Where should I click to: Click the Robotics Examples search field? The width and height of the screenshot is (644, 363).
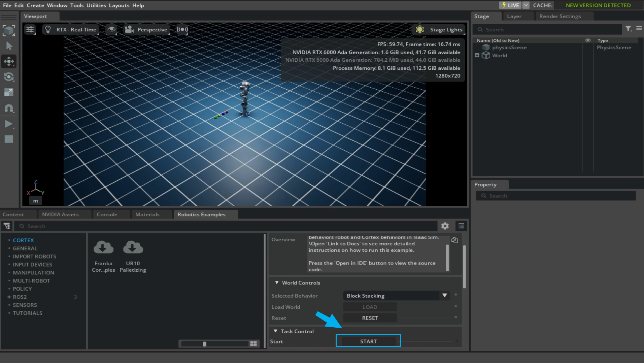pyautogui.click(x=226, y=226)
